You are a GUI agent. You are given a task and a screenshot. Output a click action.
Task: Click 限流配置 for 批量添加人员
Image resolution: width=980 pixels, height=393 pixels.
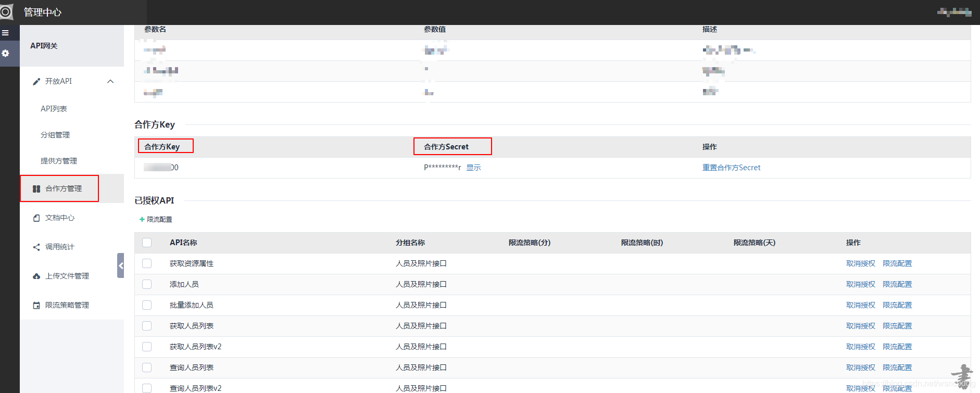pyautogui.click(x=897, y=305)
